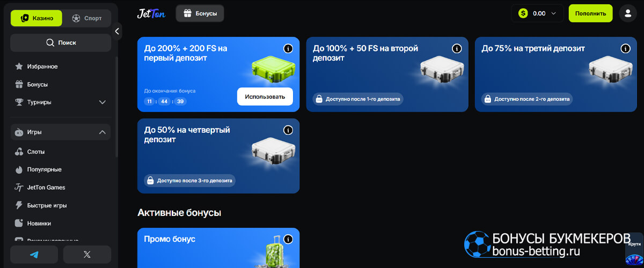Show info for fourth deposit bonus
This screenshot has height=268, width=644.
[x=288, y=130]
